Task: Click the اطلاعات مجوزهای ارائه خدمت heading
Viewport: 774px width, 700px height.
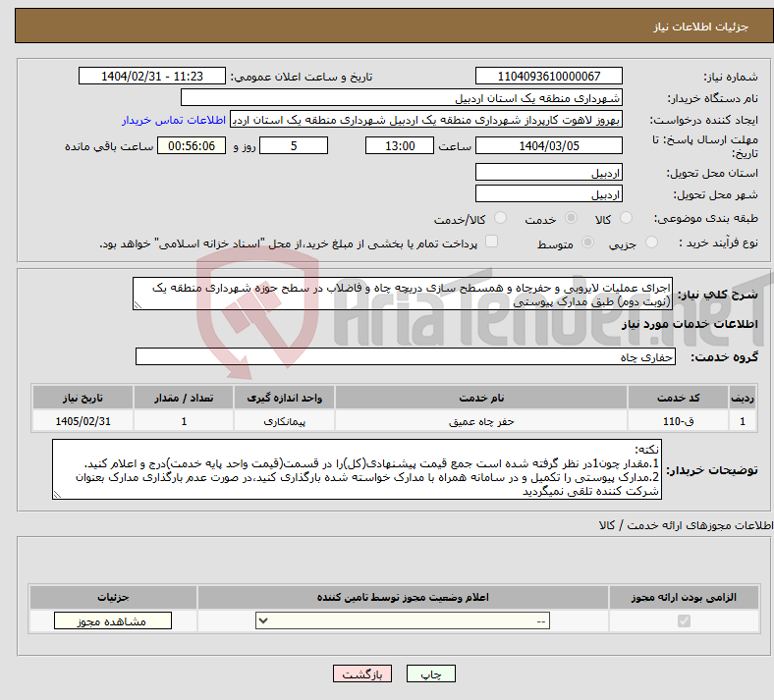Action: tap(687, 525)
